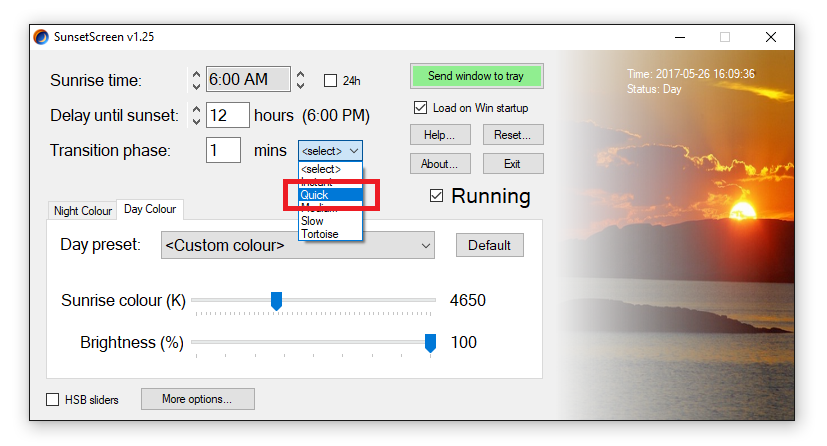Collapse the transition speed <select> dropdown

tap(330, 151)
